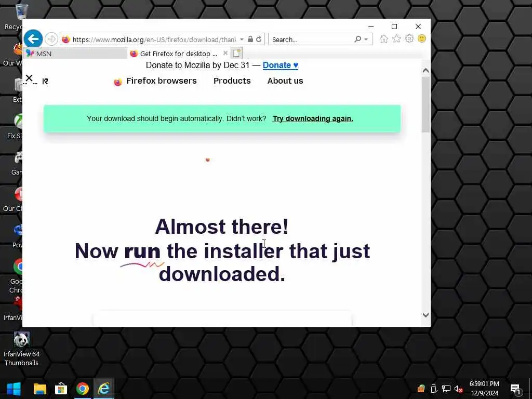The image size is (532, 399).
Task: Refresh the page with reload icon
Action: point(259,39)
